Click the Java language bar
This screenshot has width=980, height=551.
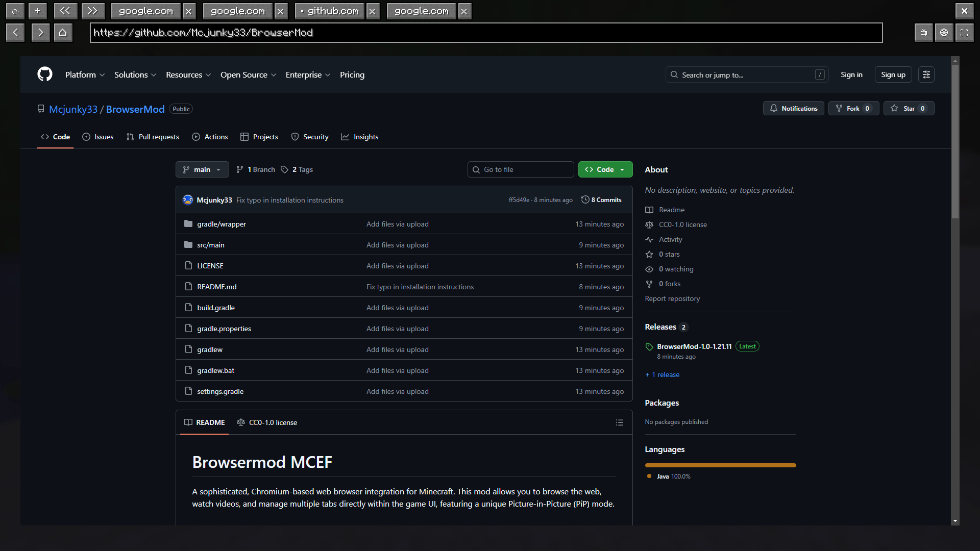pyautogui.click(x=720, y=465)
